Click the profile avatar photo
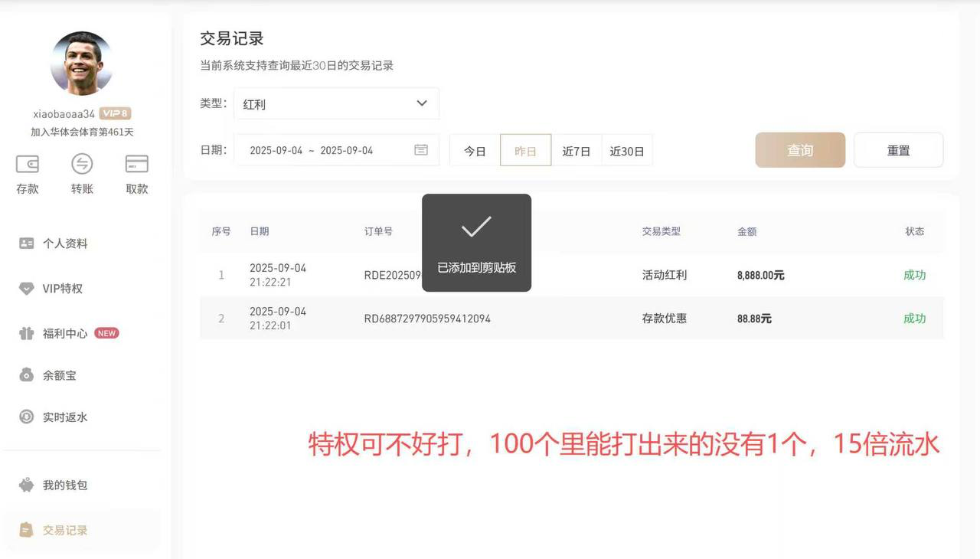The height and width of the screenshot is (559, 980). click(81, 64)
